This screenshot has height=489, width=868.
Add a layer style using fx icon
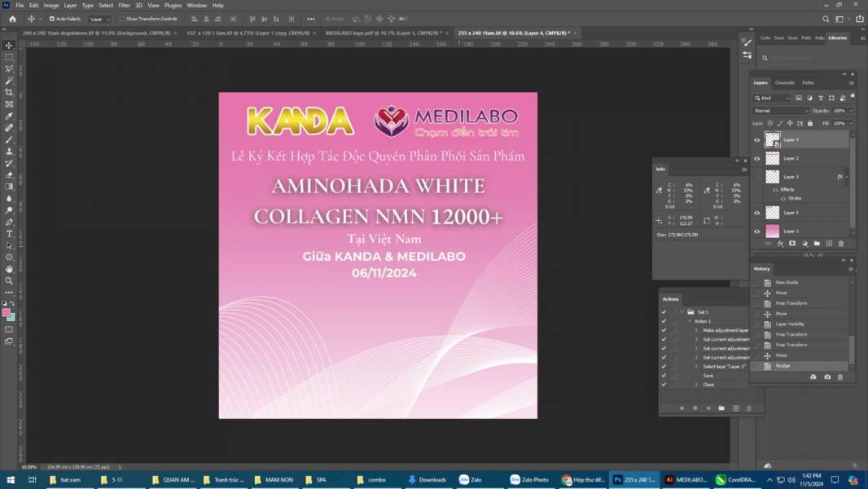point(781,244)
